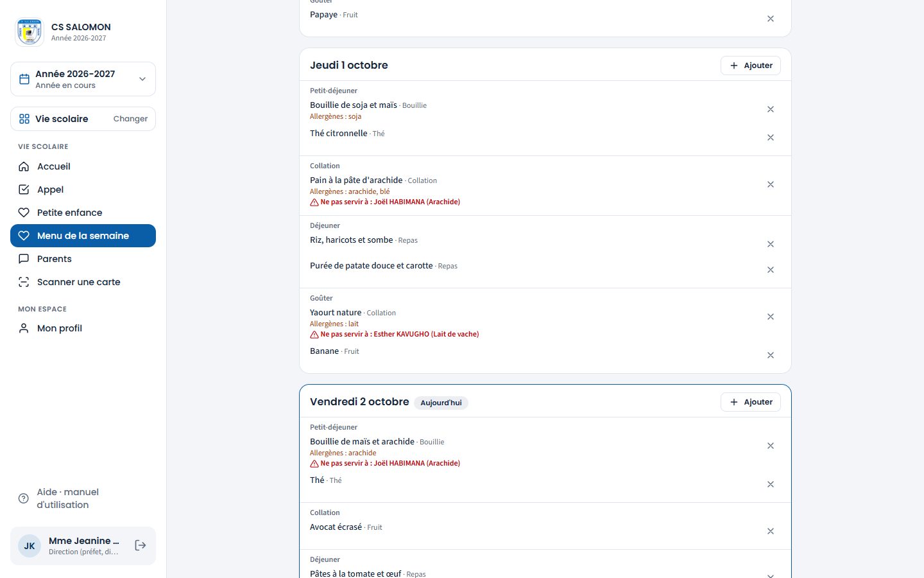Add a dish to Jeudi 1 octobre
The height and width of the screenshot is (578, 924).
[751, 66]
